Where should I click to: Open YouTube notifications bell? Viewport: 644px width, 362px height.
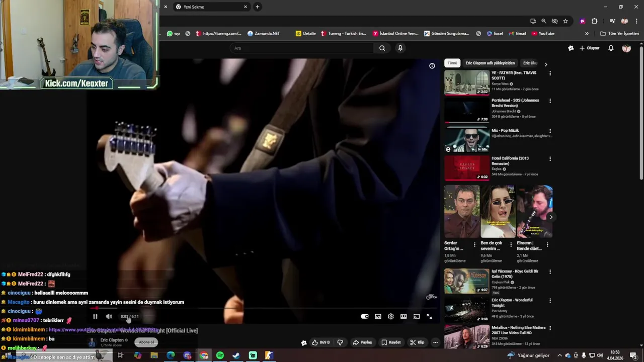pos(611,48)
